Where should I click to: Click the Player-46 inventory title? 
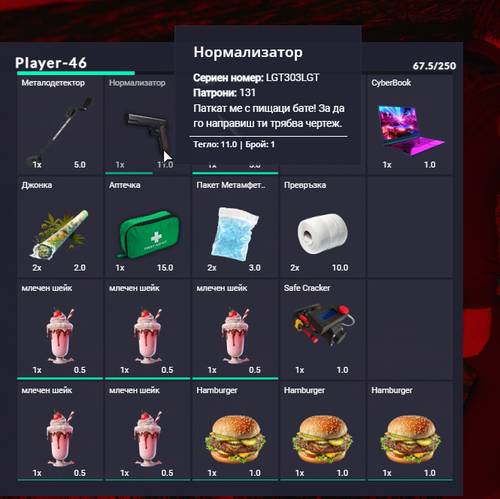[x=51, y=63]
